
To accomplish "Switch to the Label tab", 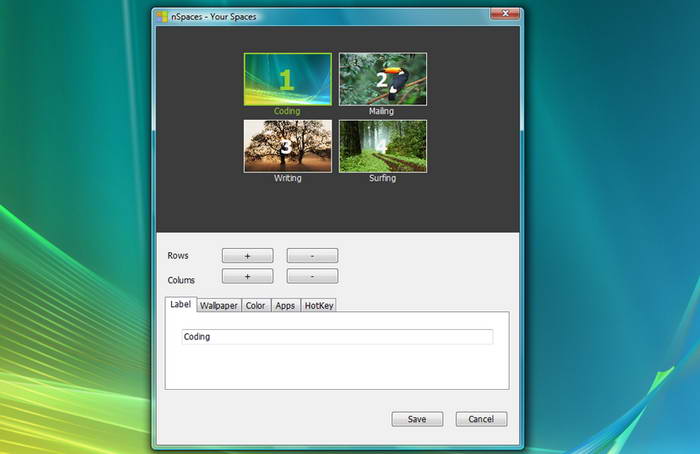I will point(181,304).
